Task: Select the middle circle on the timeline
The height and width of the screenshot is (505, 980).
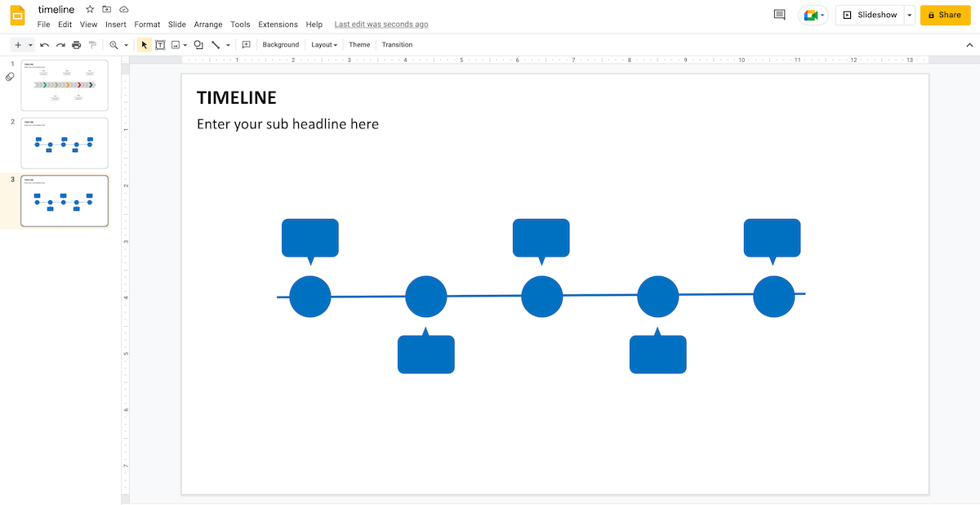Action: 542,296
